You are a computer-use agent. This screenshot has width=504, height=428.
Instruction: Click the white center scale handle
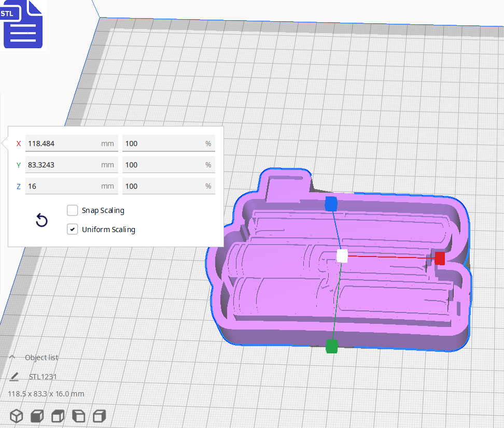click(343, 255)
